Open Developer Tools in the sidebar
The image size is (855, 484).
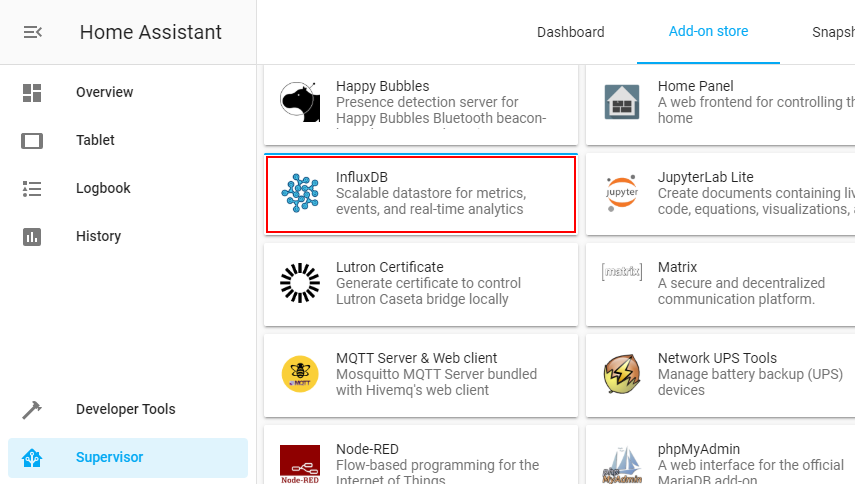pos(126,409)
